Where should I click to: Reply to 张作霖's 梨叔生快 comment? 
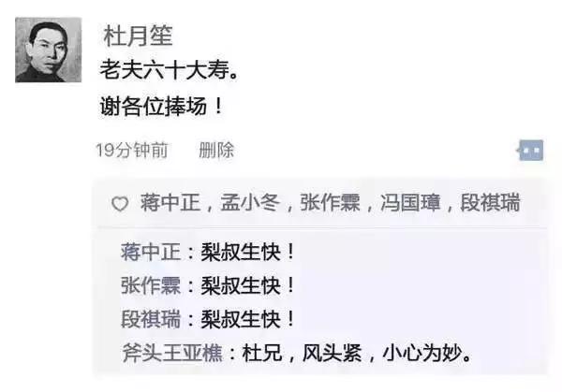pyautogui.click(x=248, y=285)
